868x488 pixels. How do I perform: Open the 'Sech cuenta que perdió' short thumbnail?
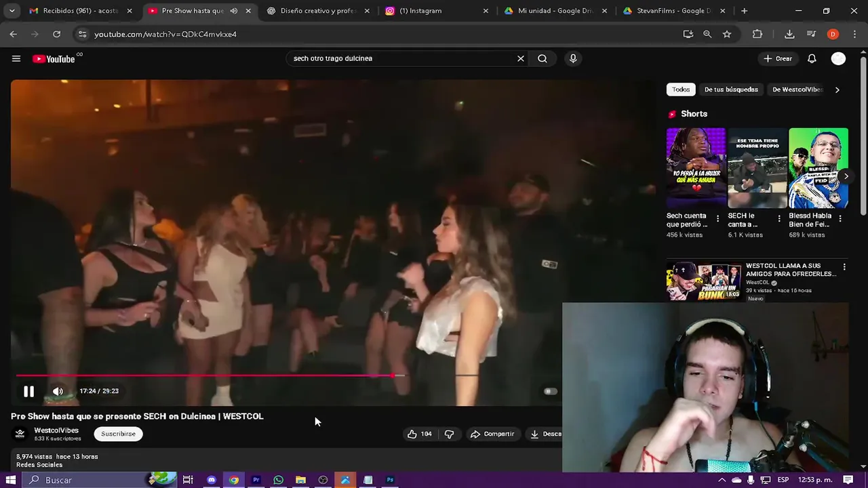pyautogui.click(x=696, y=167)
